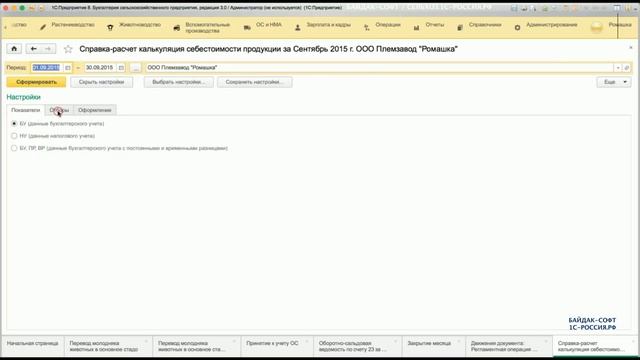
Task: Select НУ tax accounting radio button
Action: tap(14, 136)
